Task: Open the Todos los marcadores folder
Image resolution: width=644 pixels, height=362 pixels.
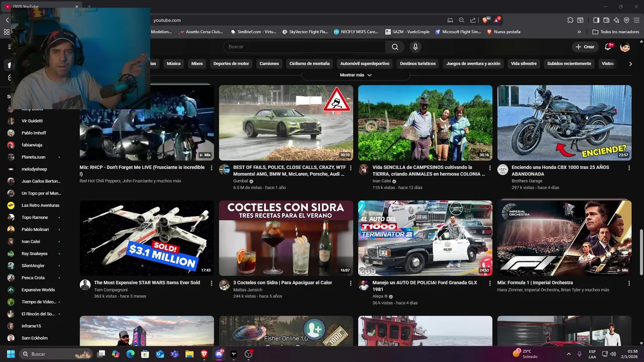Action: [x=616, y=32]
